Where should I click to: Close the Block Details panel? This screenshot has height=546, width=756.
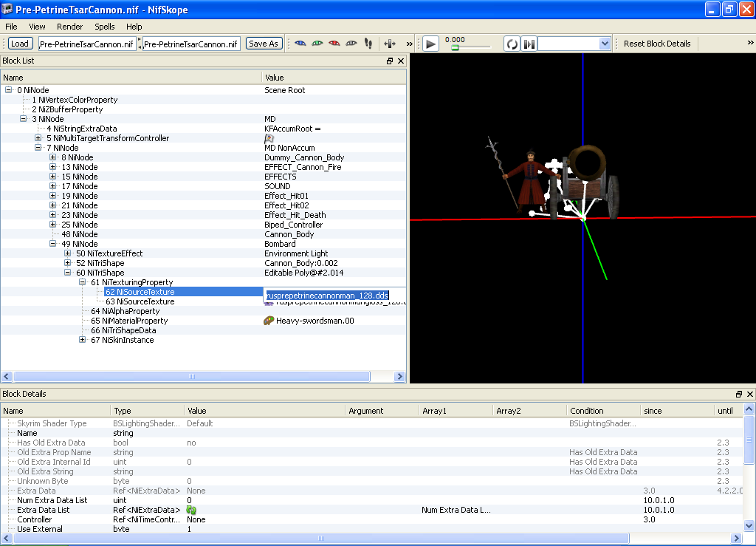coord(750,394)
